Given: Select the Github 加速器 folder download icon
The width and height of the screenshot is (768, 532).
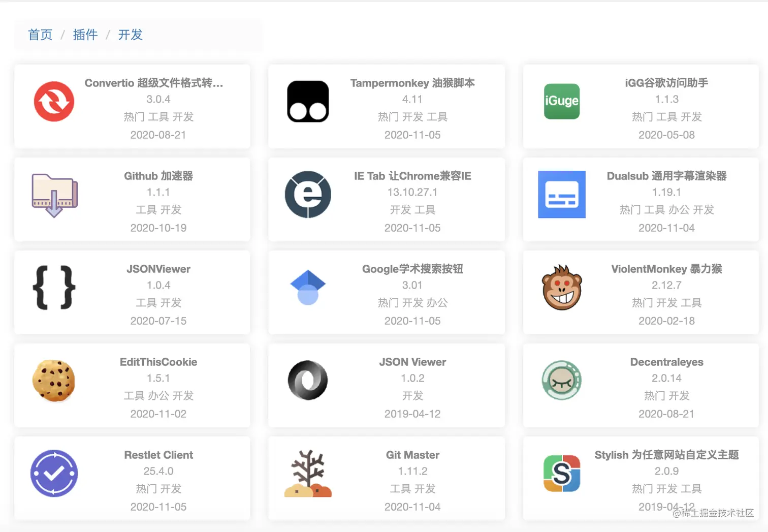Looking at the screenshot, I should (54, 195).
